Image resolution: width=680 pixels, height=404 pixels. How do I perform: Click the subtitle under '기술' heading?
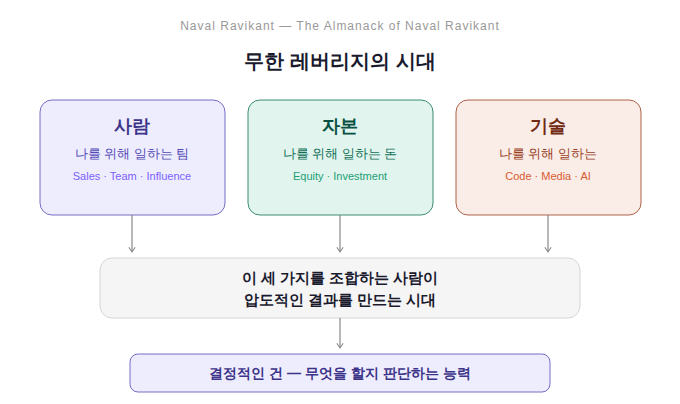coord(548,153)
